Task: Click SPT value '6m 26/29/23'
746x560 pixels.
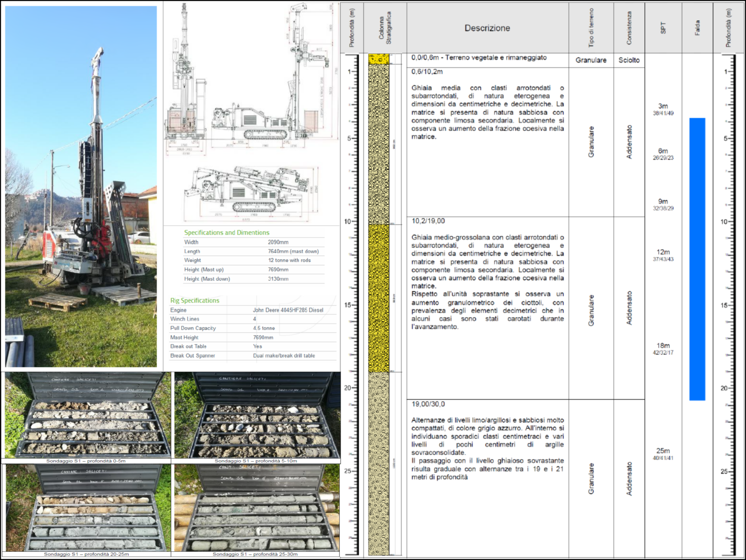Action: click(663, 154)
